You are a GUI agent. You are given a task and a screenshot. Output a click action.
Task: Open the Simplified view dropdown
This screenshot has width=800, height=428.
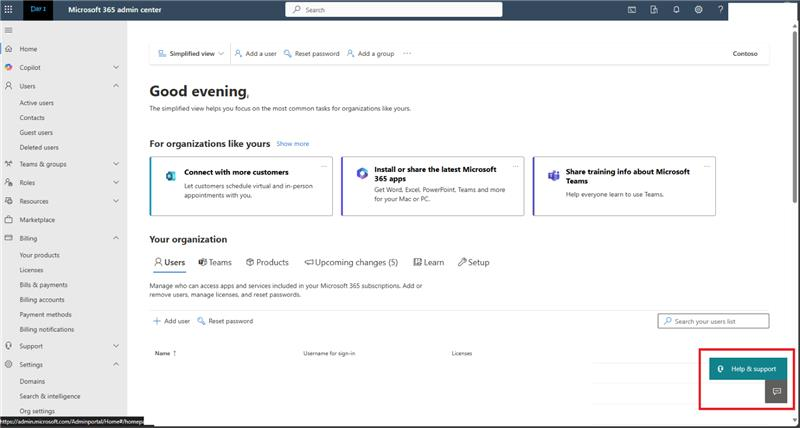(x=191, y=54)
